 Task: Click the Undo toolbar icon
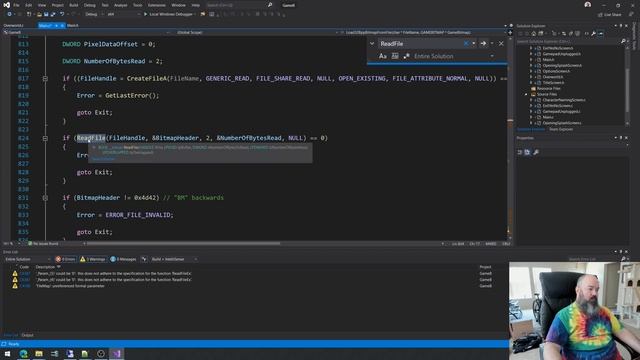click(x=62, y=14)
